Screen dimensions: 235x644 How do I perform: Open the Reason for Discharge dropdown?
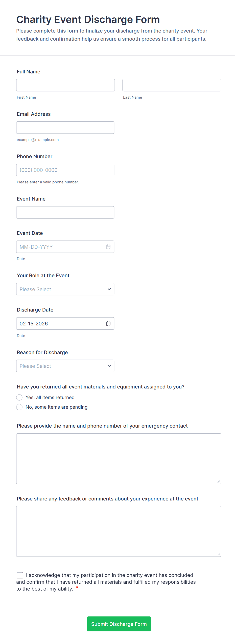(65, 366)
